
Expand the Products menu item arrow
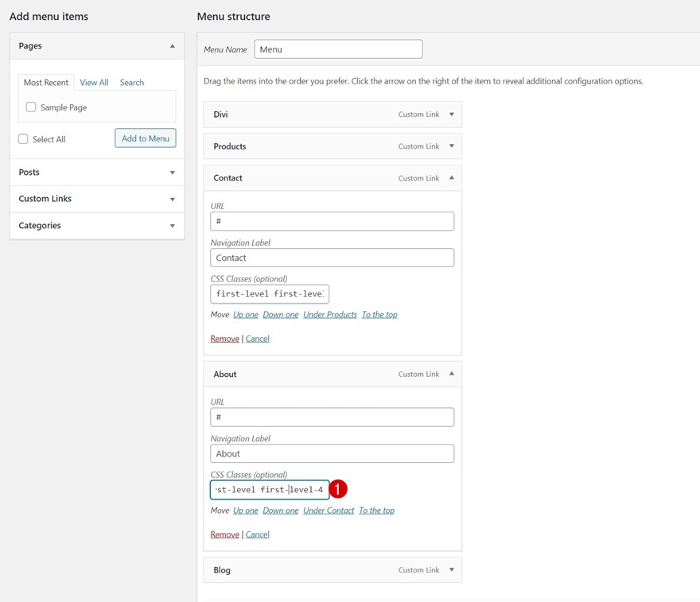click(x=451, y=146)
